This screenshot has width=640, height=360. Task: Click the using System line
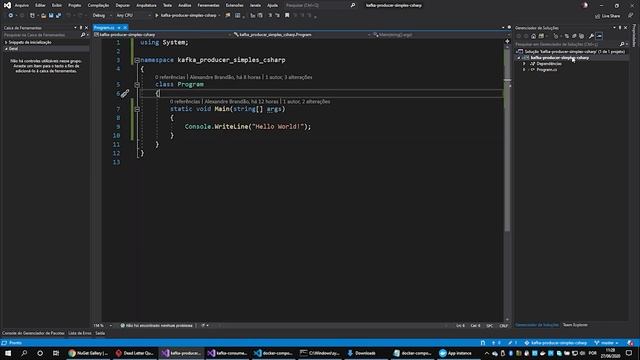coord(164,42)
